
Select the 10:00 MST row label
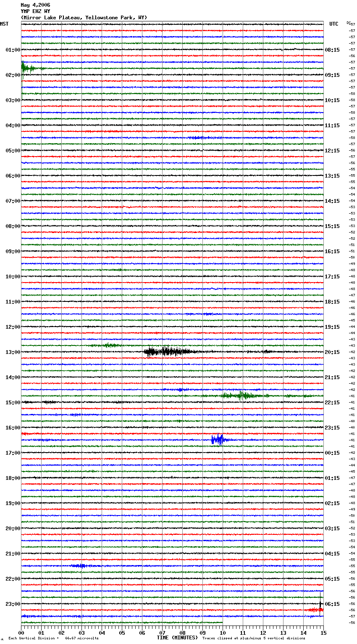[x=13, y=277]
